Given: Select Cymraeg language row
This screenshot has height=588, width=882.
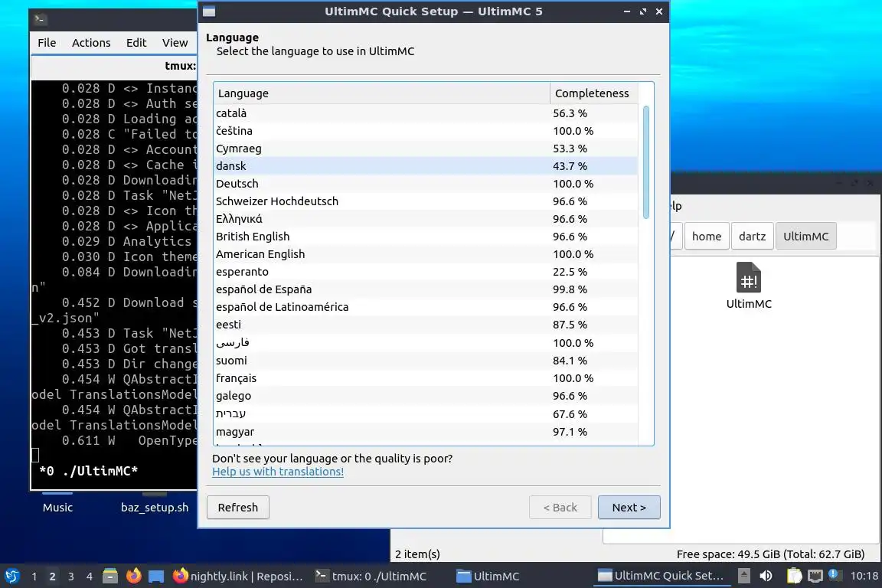Looking at the screenshot, I should [425, 149].
